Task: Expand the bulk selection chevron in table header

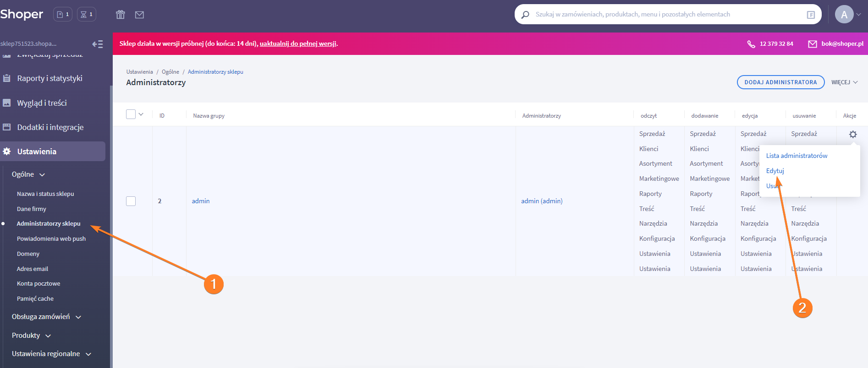Action: [141, 114]
